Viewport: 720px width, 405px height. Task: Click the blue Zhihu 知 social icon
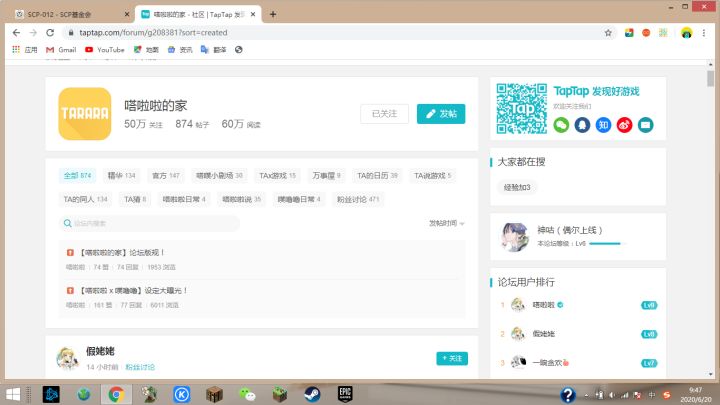pos(603,125)
